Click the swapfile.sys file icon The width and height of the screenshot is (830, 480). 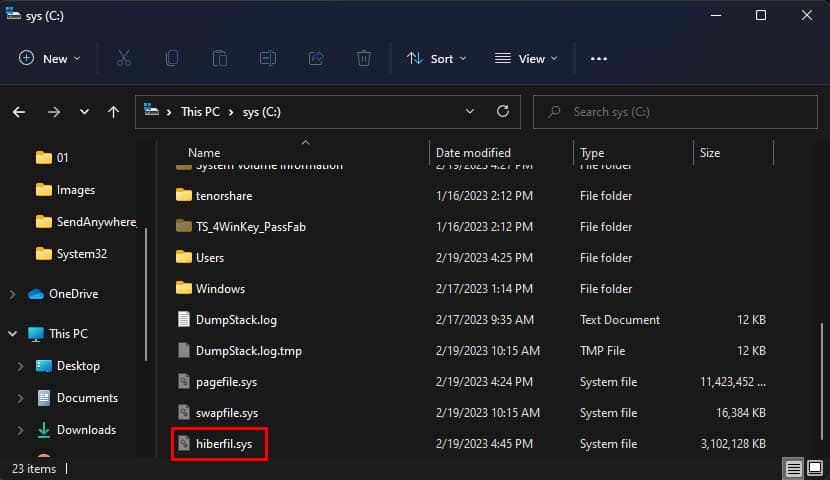point(184,412)
